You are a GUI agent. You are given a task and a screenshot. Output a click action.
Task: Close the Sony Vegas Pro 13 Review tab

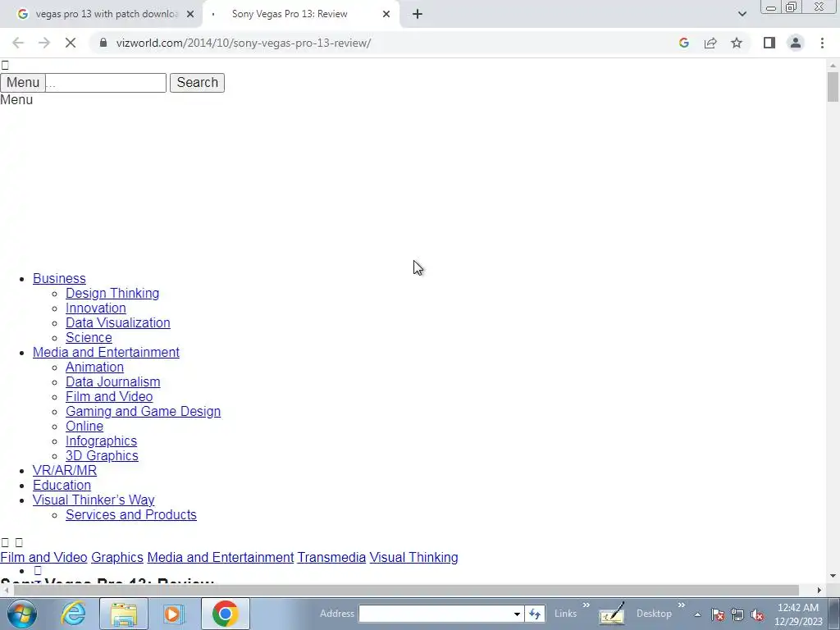pyautogui.click(x=386, y=14)
